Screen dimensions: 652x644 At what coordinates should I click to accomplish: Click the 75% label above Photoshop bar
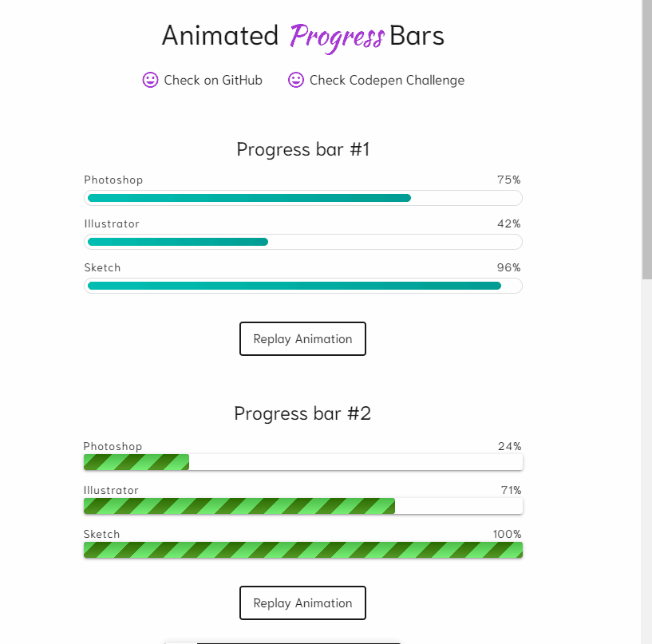[x=508, y=180]
